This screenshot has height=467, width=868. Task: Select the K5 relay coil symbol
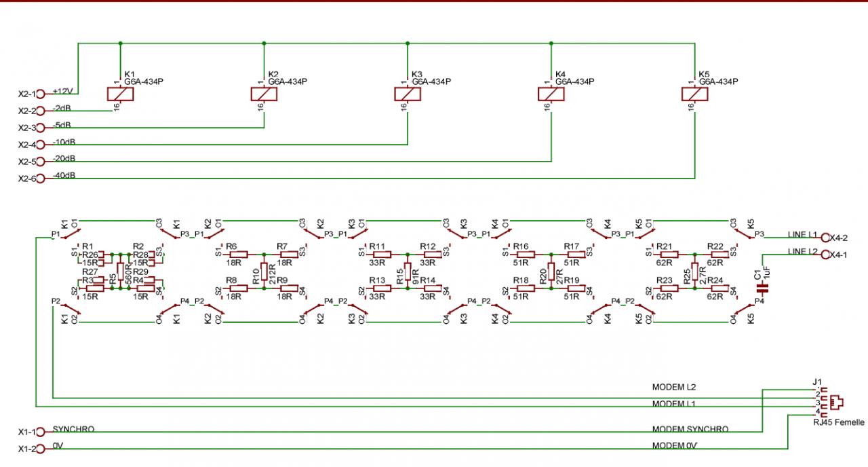pos(695,94)
